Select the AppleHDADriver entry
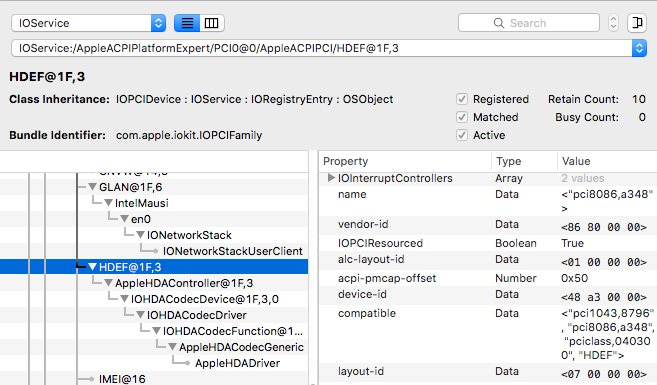The width and height of the screenshot is (657, 385). pyautogui.click(x=237, y=363)
